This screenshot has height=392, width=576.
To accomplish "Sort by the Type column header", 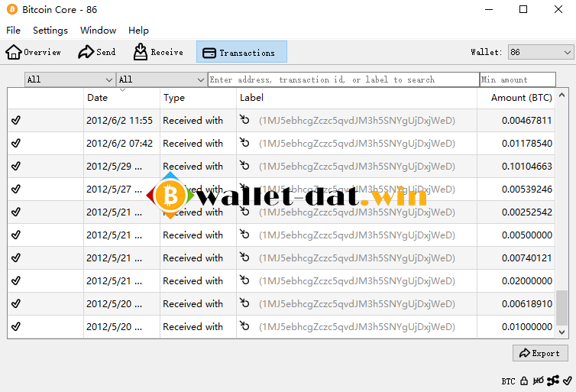I will click(198, 98).
